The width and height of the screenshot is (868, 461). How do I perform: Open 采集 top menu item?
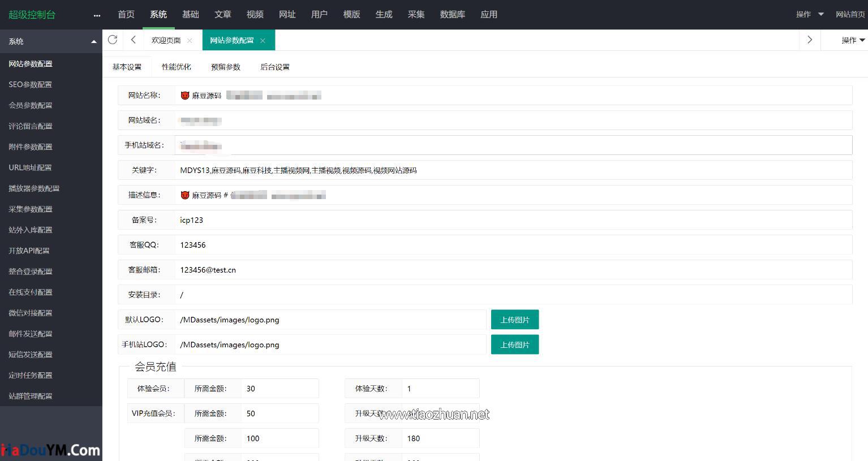[x=416, y=14]
